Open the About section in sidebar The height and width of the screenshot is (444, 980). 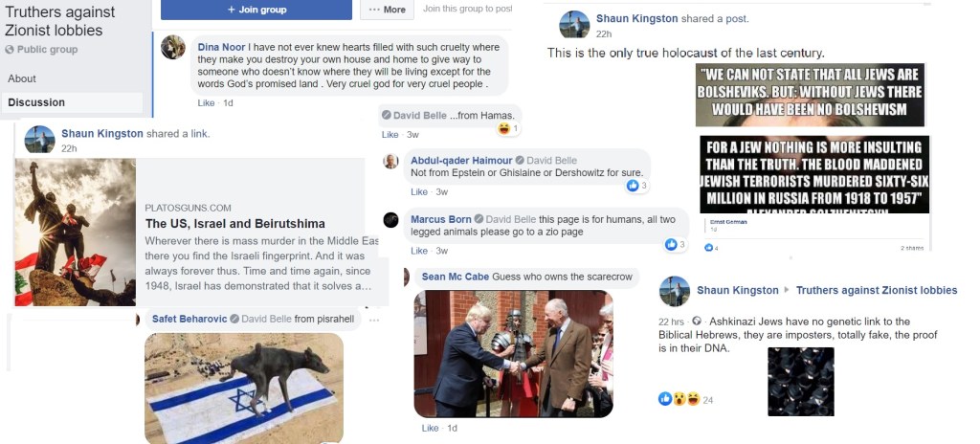tap(22, 78)
